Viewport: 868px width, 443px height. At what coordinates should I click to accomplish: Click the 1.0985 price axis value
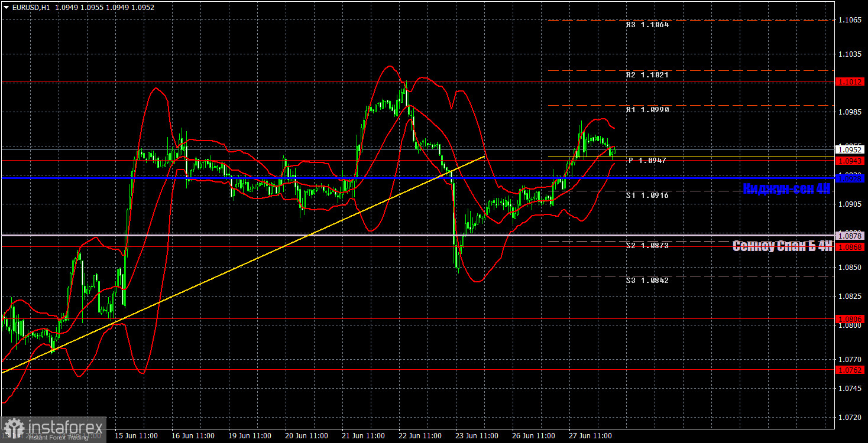click(x=849, y=112)
